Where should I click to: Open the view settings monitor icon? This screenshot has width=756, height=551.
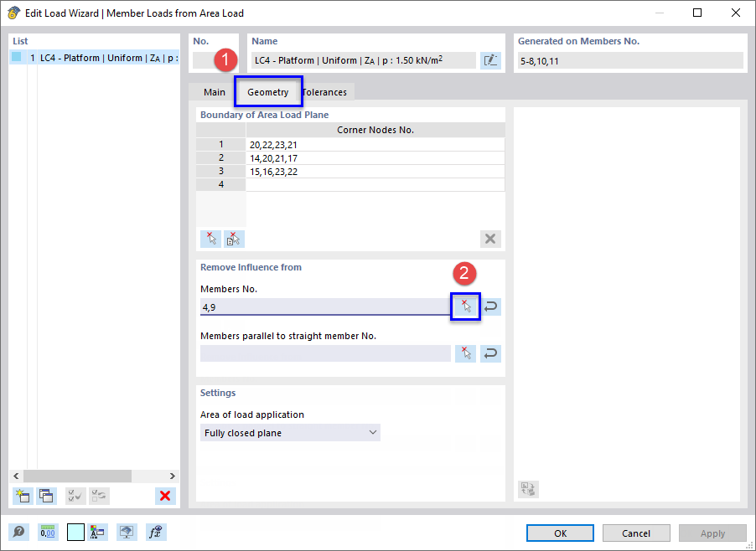pos(127,533)
